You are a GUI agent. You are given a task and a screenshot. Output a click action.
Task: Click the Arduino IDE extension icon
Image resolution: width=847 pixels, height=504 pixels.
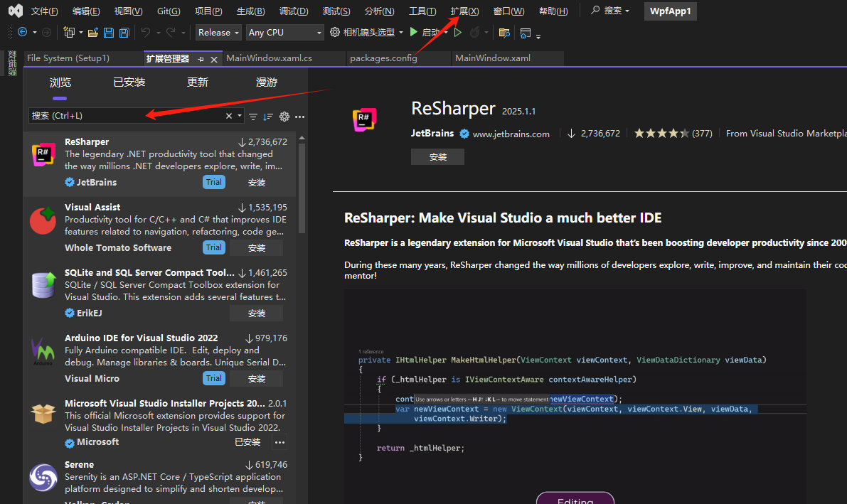(43, 351)
